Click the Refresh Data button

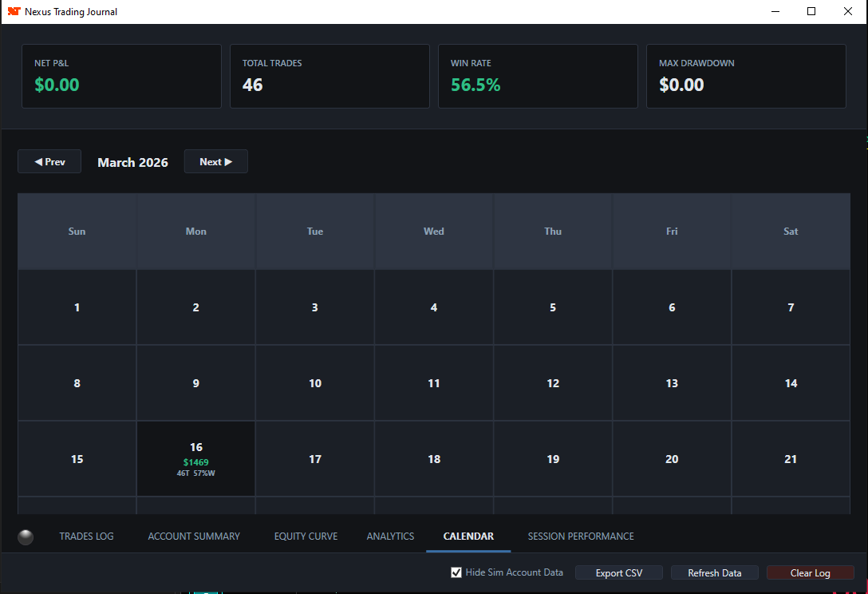click(x=714, y=572)
